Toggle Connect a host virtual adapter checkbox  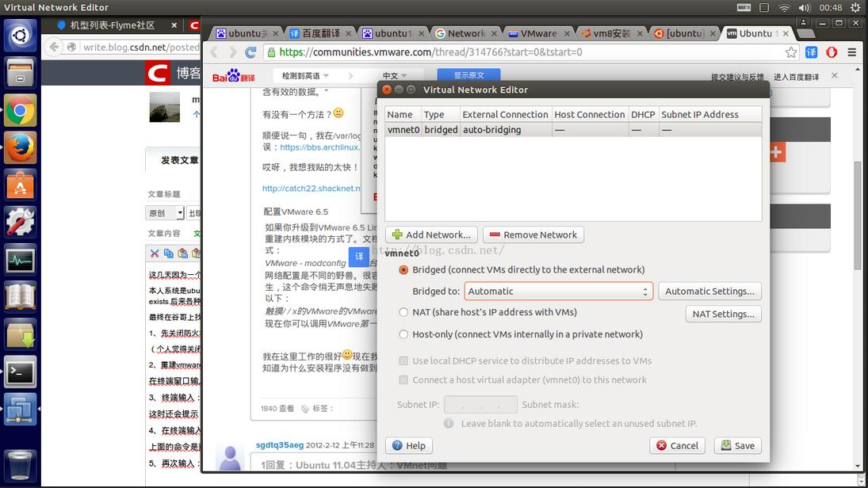click(x=403, y=380)
